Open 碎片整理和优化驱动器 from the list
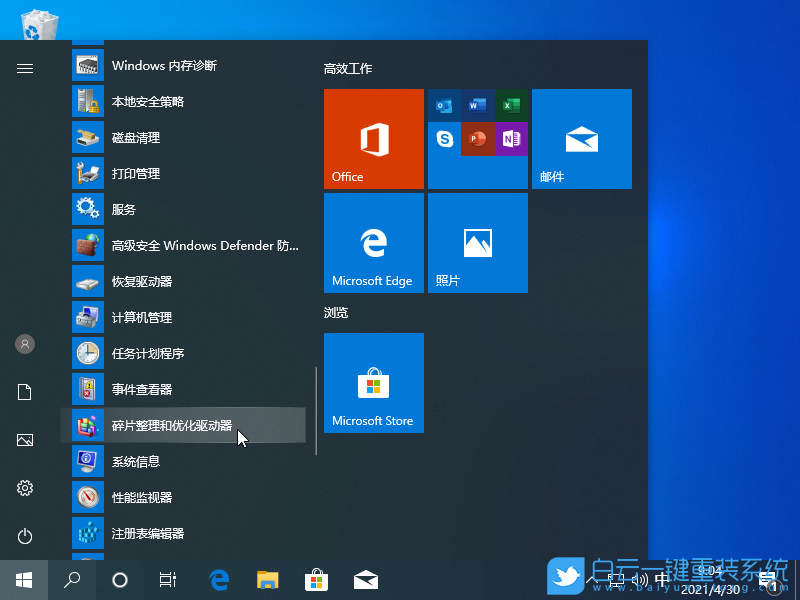This screenshot has width=800, height=600. [x=180, y=425]
